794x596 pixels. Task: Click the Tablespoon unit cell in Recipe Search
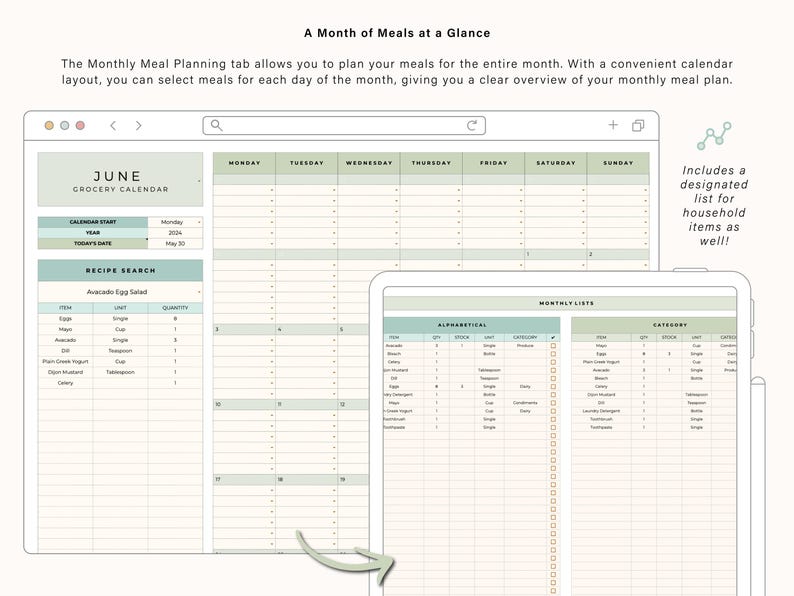coord(121,372)
